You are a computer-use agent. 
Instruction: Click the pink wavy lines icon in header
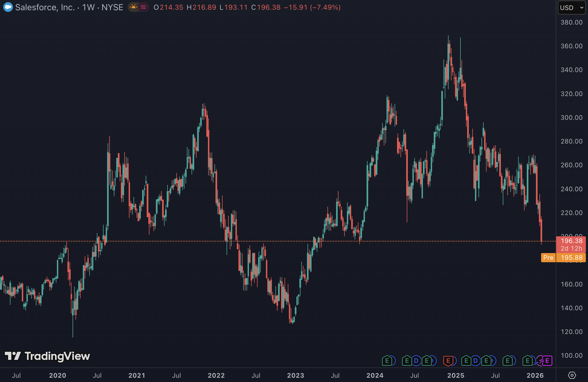(x=143, y=7)
